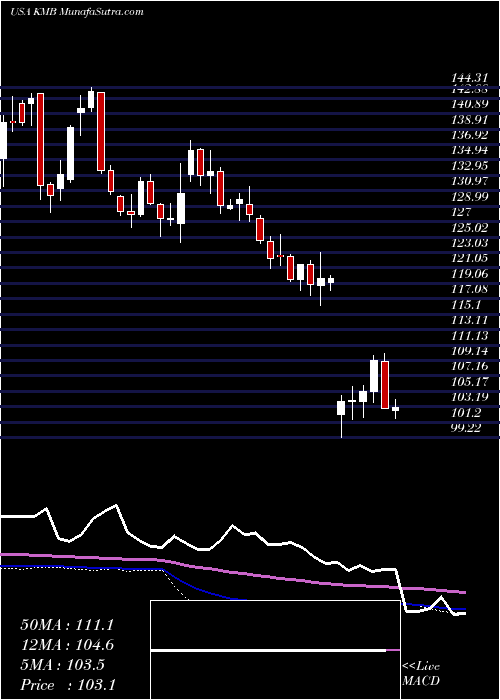Screen dimensions: 500x700
Task: Click the 50MA : 111.1 readout
Action: [67, 625]
